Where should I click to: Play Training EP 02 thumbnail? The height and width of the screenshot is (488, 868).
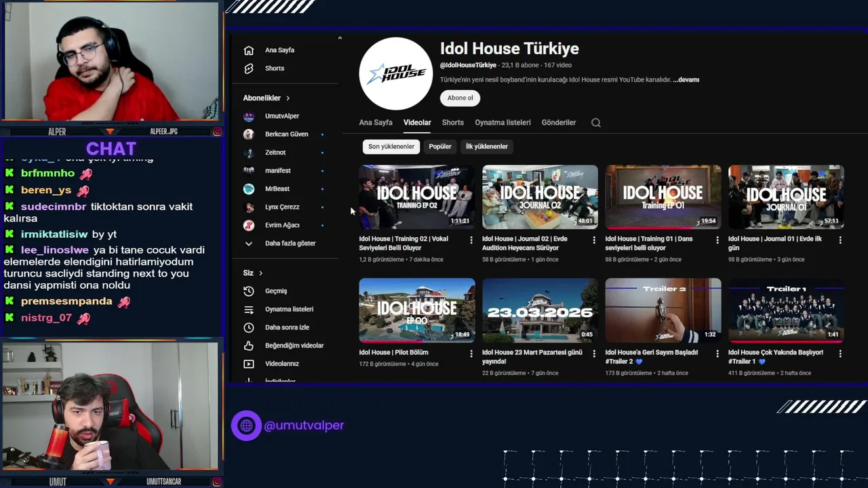point(417,197)
